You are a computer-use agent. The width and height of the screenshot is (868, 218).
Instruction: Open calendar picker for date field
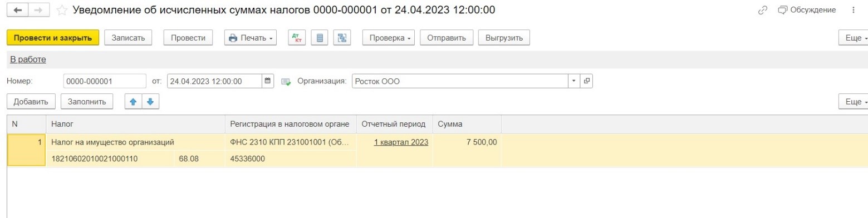pos(268,81)
